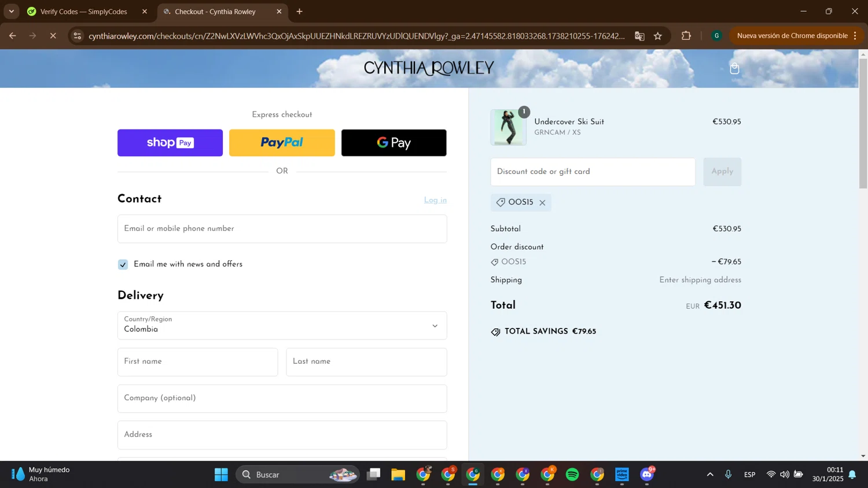Select the Checkout Cynthia Rowley tab
This screenshot has height=488, width=868.
pos(215,12)
